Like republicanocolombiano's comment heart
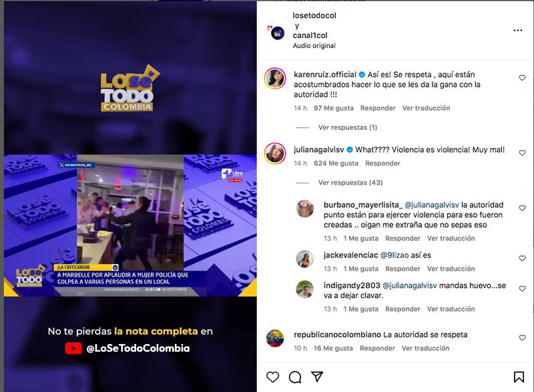Image resolution: width=534 pixels, height=392 pixels. click(522, 338)
